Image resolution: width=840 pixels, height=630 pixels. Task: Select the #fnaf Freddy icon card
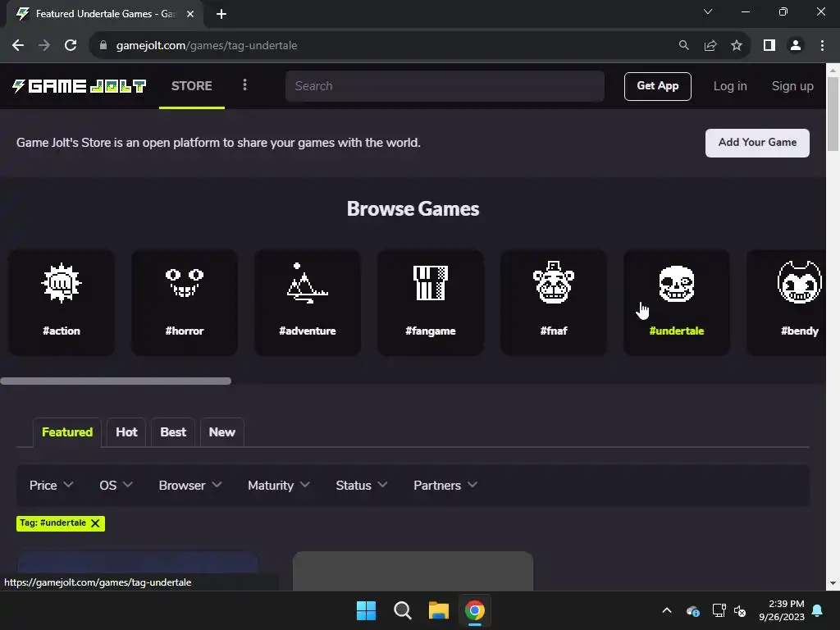pyautogui.click(x=554, y=302)
